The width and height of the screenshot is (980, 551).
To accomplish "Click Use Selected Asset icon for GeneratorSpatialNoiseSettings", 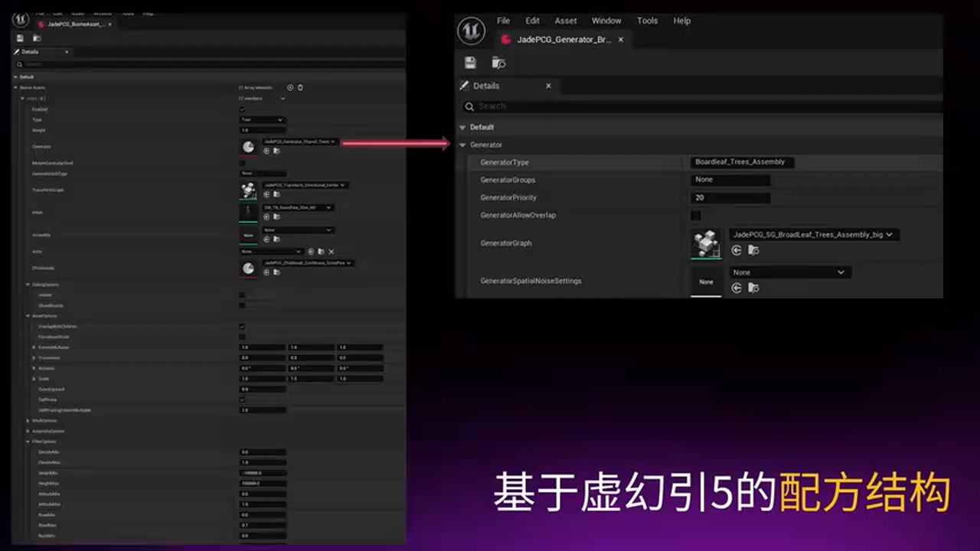I will pos(737,288).
